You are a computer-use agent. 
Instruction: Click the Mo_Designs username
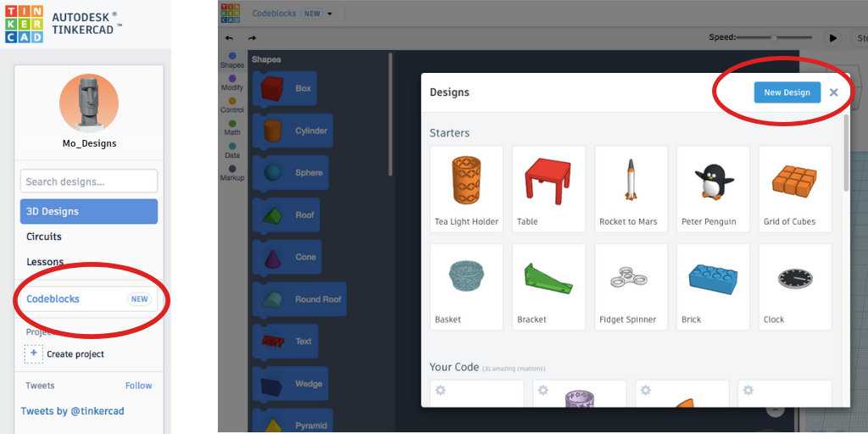(x=89, y=143)
